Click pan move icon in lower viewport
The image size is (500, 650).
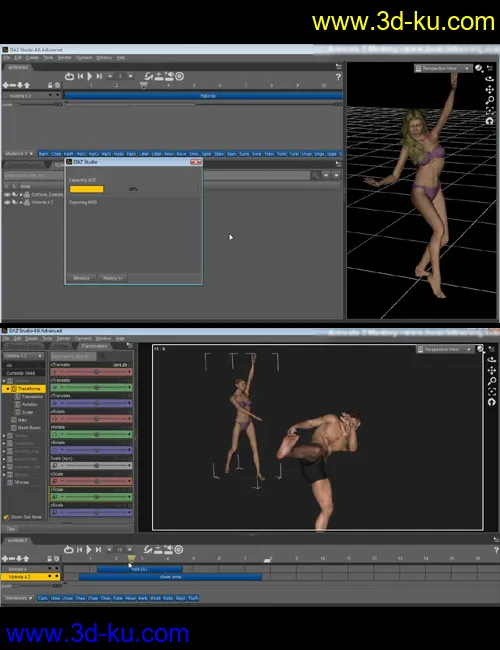(491, 370)
